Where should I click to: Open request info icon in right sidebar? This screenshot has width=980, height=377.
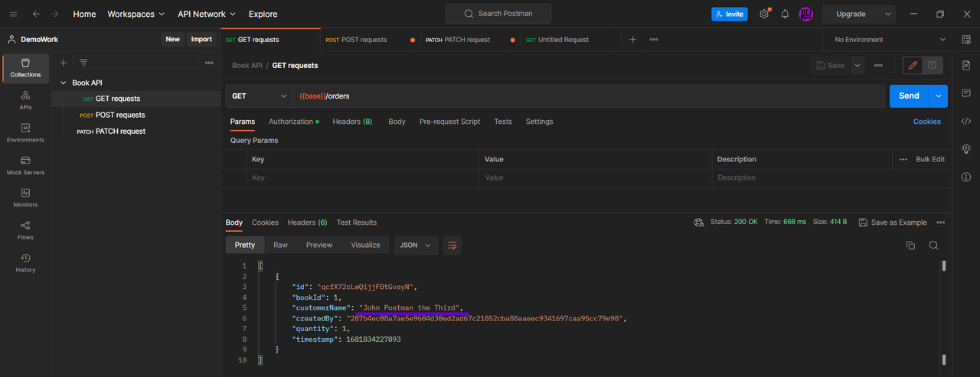(966, 177)
